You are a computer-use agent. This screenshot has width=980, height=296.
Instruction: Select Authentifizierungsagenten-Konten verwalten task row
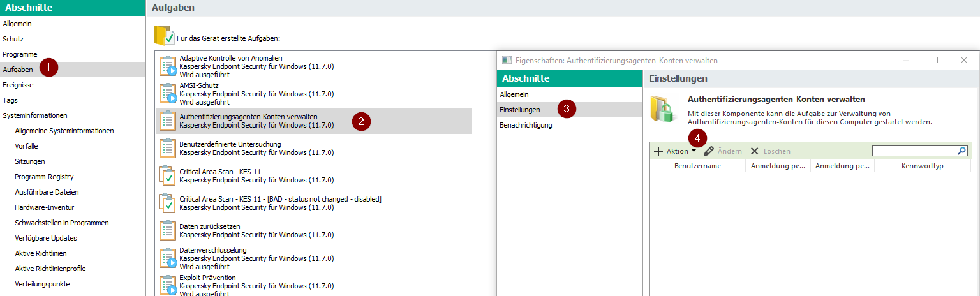[314, 121]
